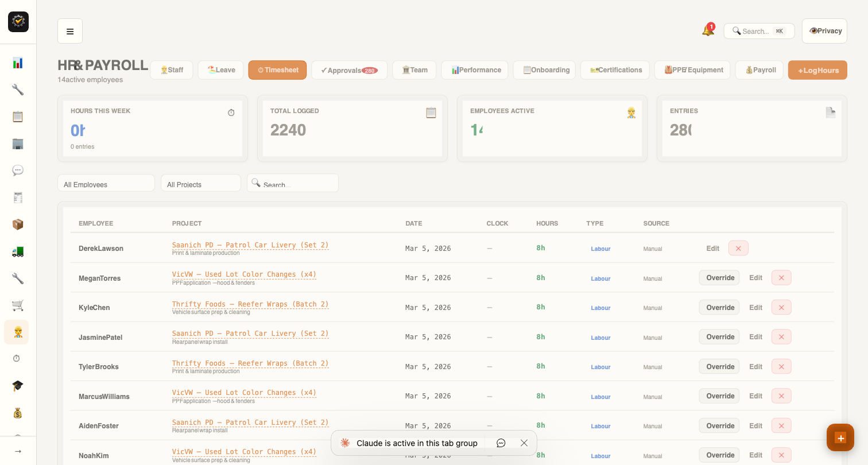Select the clock time-tracking icon below the worker icon
The height and width of the screenshot is (465, 868).
(x=17, y=358)
